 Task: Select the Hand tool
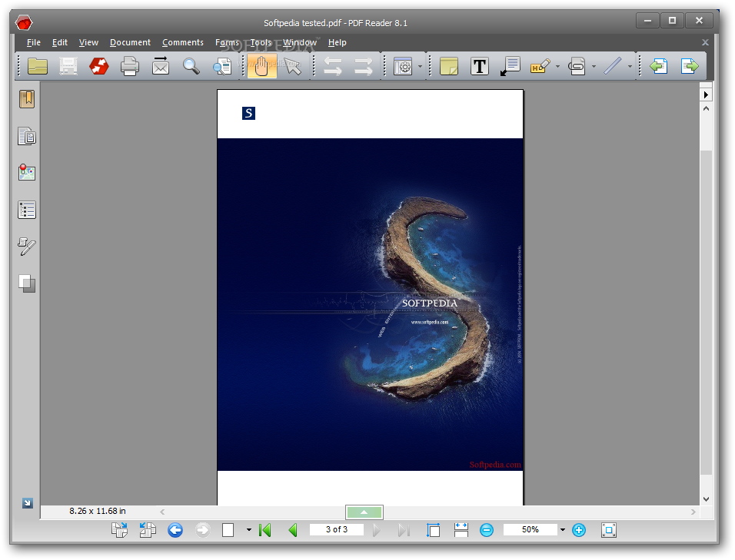261,66
